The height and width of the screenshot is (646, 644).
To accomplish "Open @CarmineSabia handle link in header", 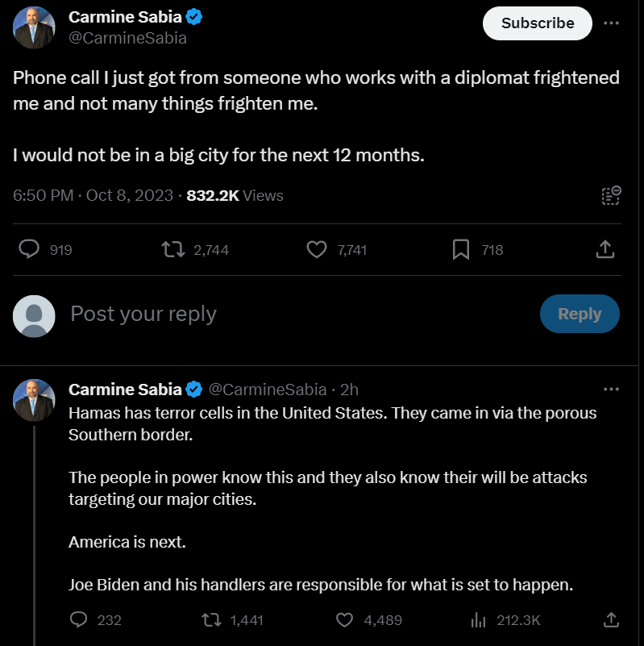I will [127, 38].
